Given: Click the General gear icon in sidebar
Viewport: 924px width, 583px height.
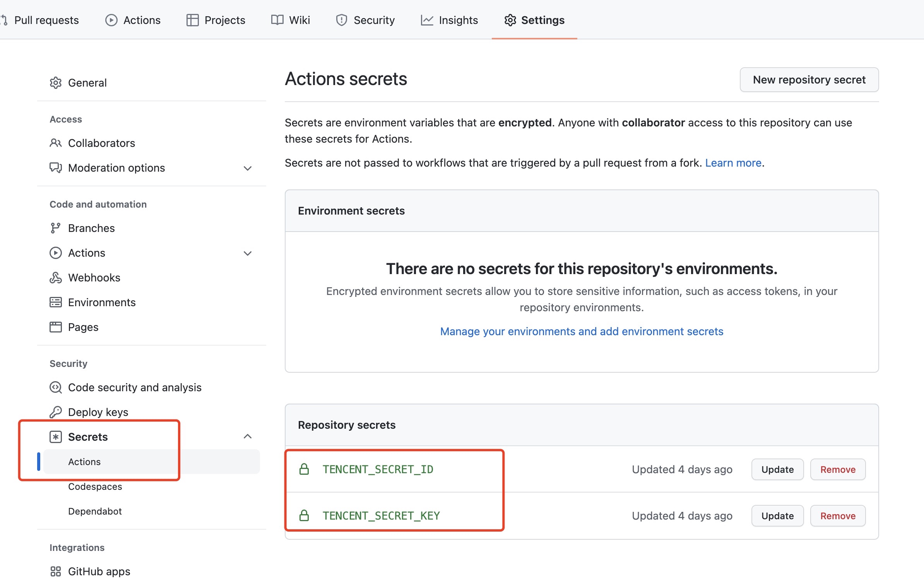Looking at the screenshot, I should pyautogui.click(x=56, y=83).
